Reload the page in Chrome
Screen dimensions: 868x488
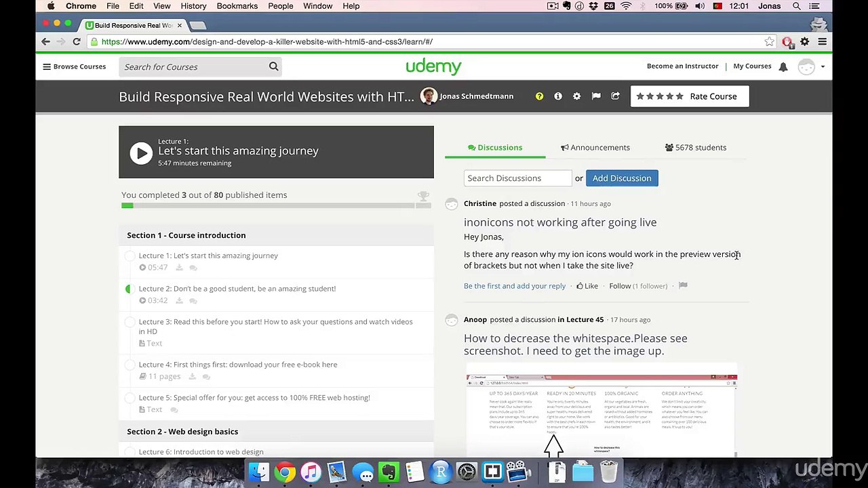click(77, 42)
